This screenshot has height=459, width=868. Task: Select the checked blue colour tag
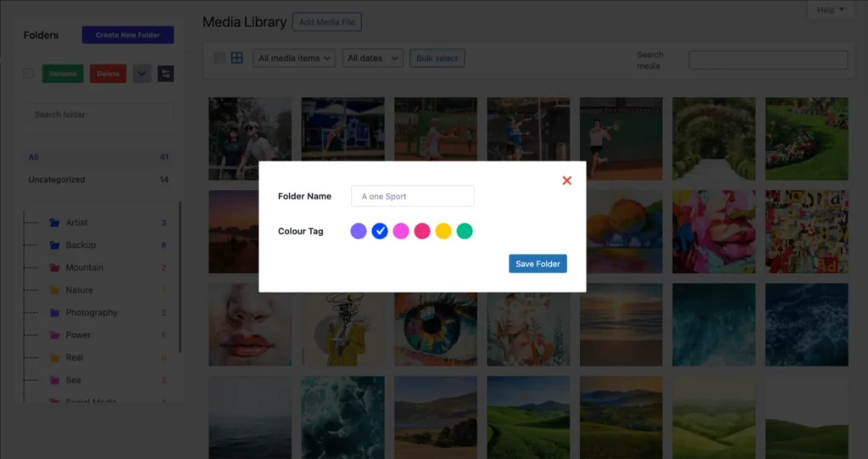[380, 231]
